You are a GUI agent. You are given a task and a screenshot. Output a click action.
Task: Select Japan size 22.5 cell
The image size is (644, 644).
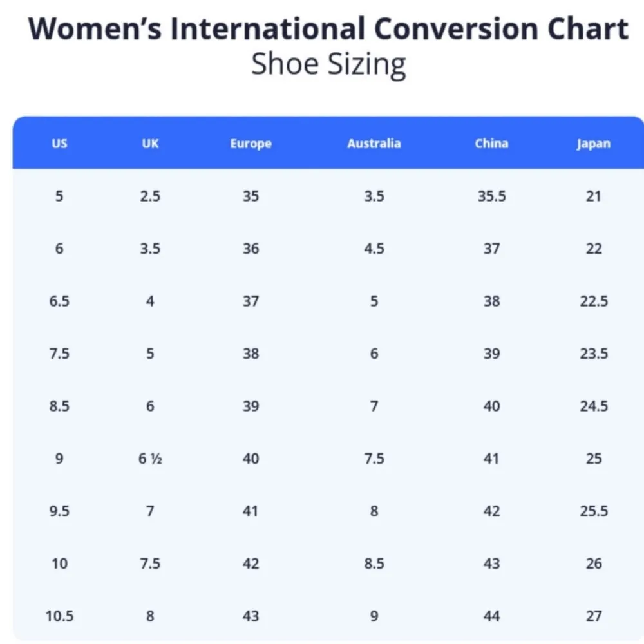pyautogui.click(x=593, y=301)
